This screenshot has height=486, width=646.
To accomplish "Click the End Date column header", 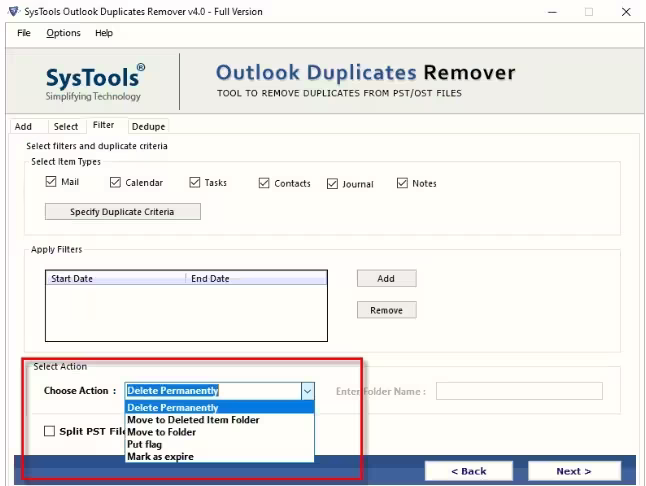I will coord(256,278).
